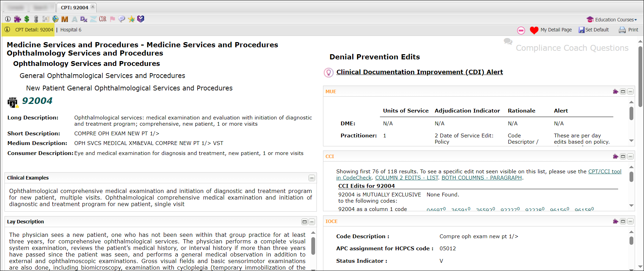Collapse the Clinical Examples panel
644x271 pixels.
[x=312, y=178]
